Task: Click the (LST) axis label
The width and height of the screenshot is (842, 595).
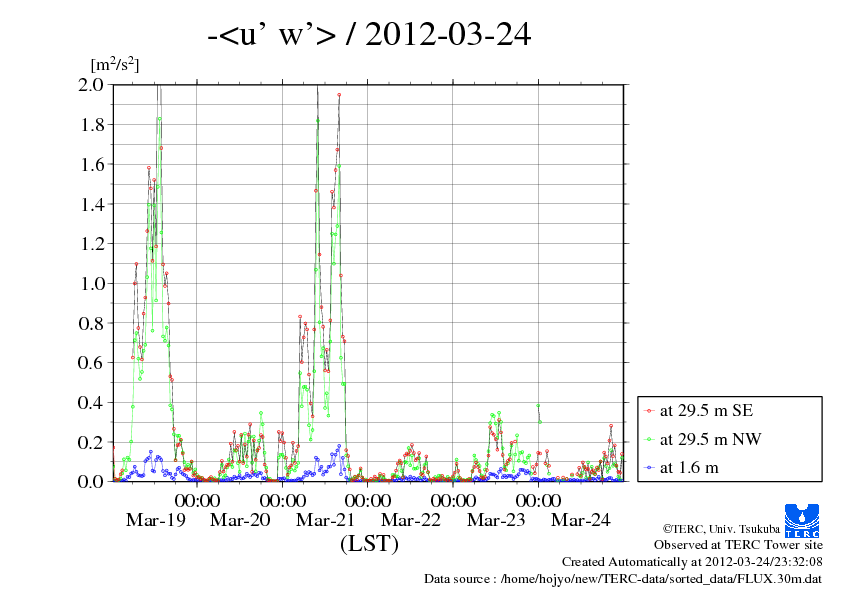Action: 369,543
